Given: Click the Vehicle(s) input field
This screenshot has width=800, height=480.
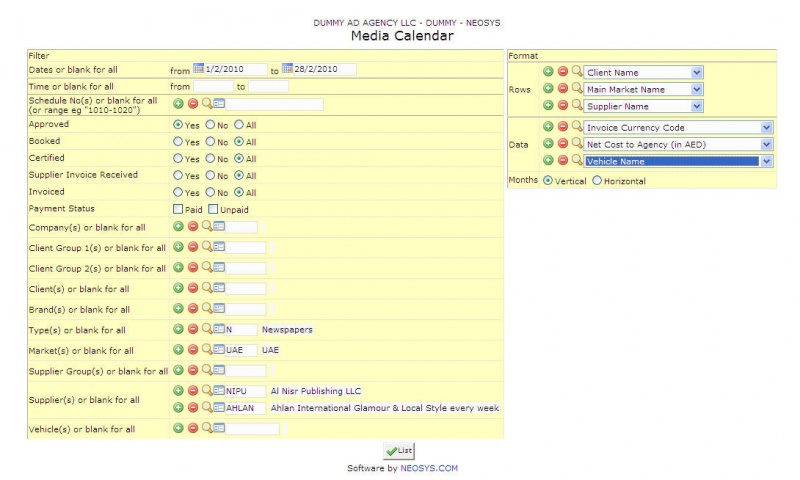Looking at the screenshot, I should [252, 429].
